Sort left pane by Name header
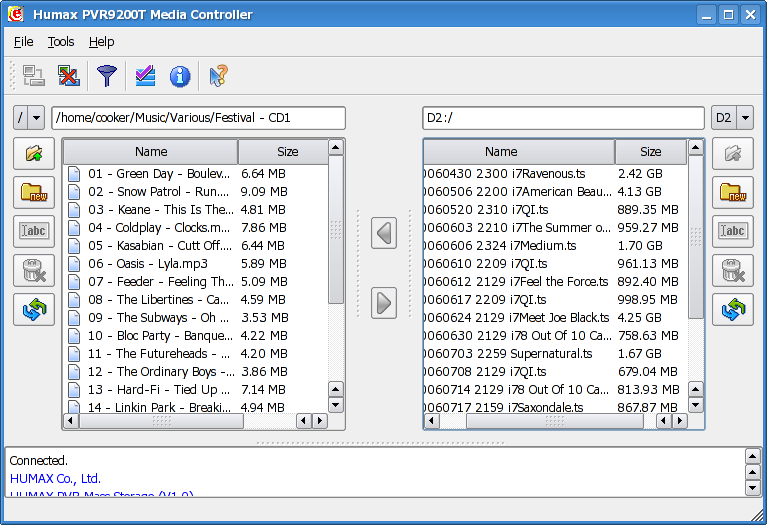 coord(151,152)
